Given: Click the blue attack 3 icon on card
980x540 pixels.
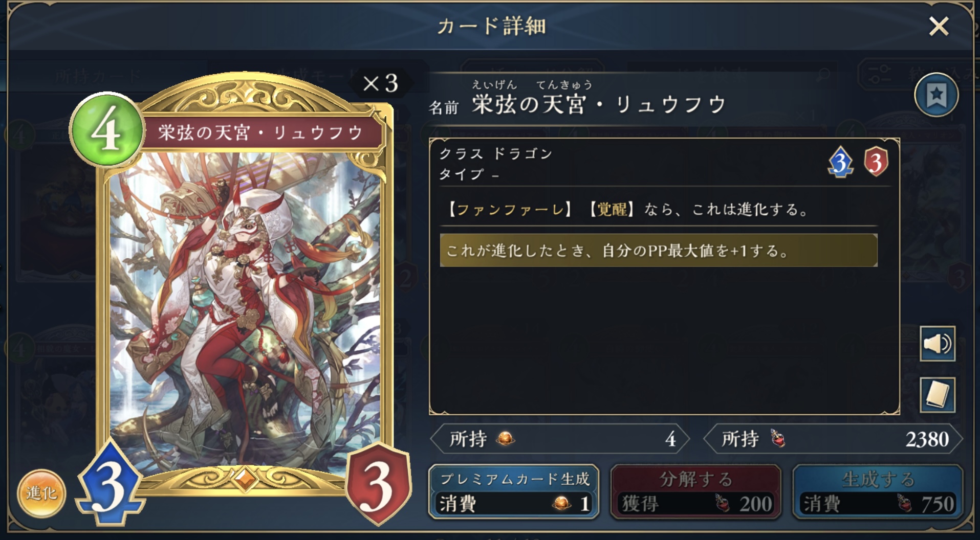Looking at the screenshot, I should (110, 484).
